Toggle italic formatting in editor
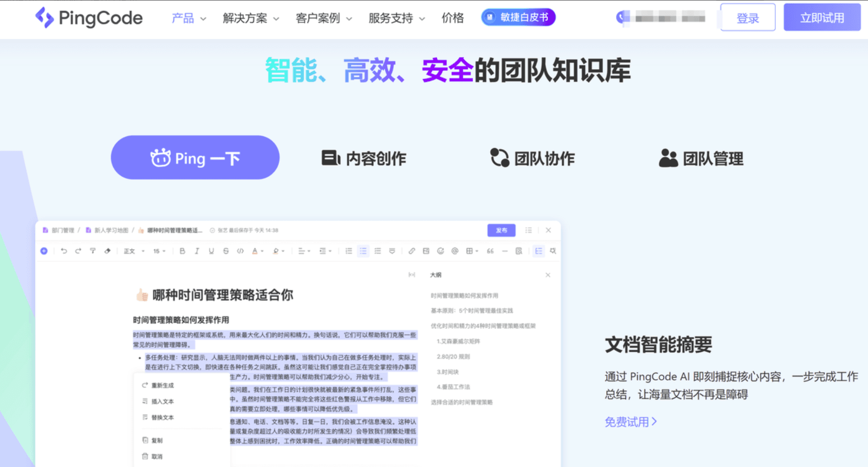Viewport: 868px width, 467px height. pyautogui.click(x=197, y=251)
